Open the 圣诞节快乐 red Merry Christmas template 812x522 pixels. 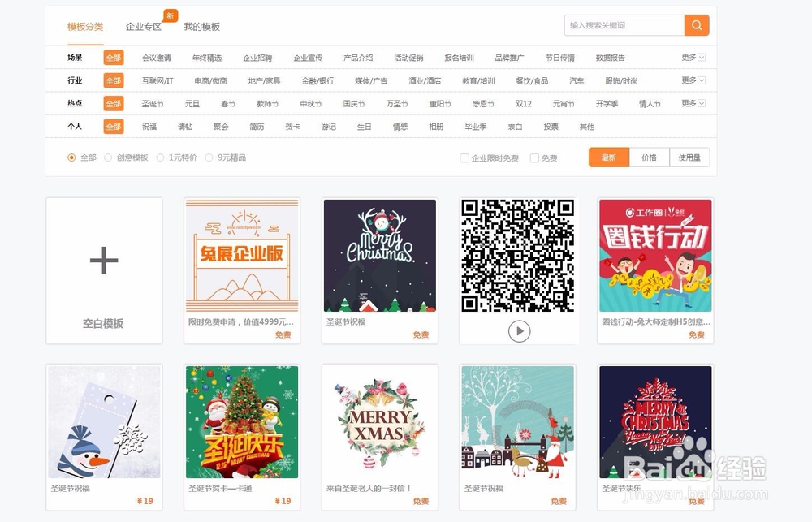point(655,422)
